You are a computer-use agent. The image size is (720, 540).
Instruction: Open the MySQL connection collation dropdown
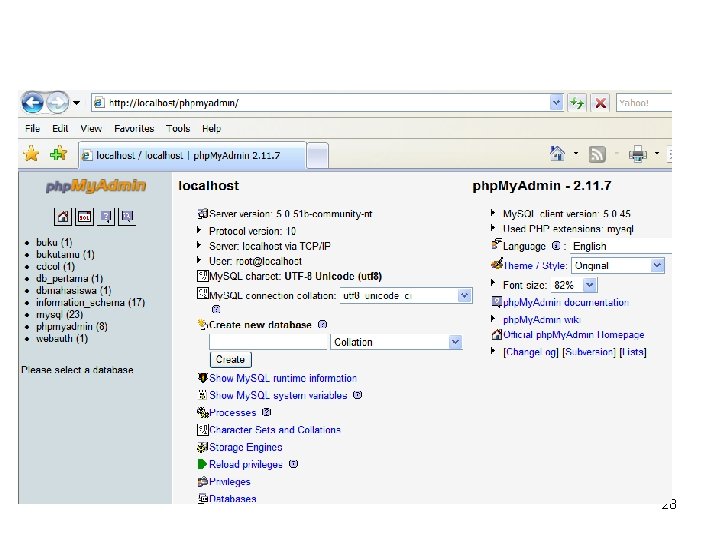(x=405, y=296)
